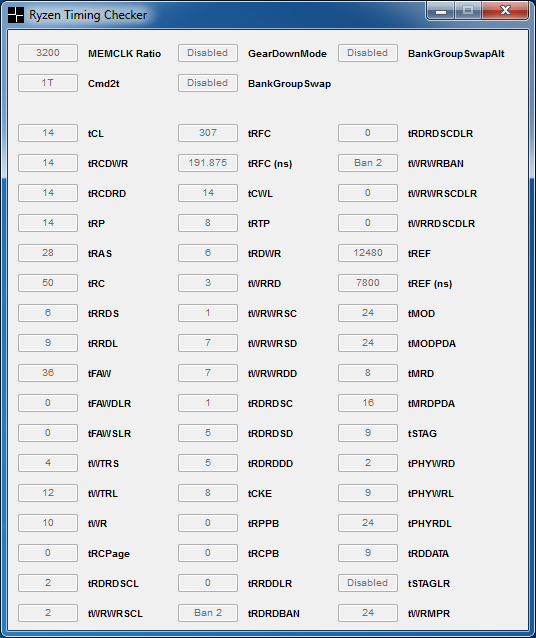Viewport: 536px width, 638px height.
Task: Click the greyed-out maximize button
Action: [x=468, y=11]
